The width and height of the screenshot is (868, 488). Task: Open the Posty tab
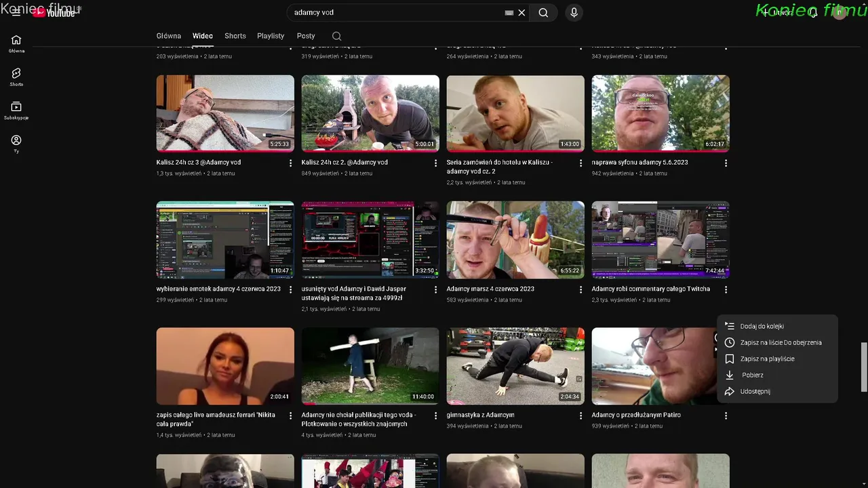click(x=306, y=36)
